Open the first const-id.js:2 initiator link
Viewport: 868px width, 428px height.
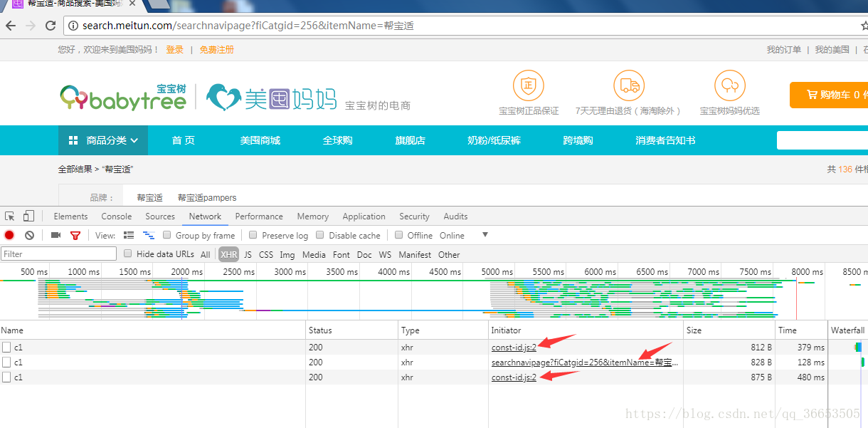[x=514, y=348]
